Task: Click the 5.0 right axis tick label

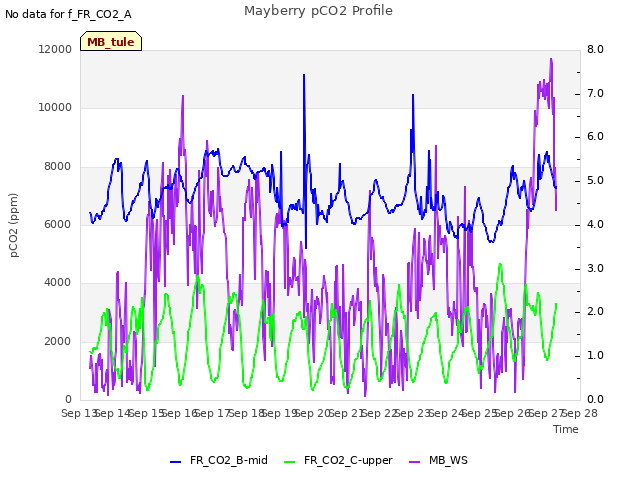Action: (x=595, y=180)
